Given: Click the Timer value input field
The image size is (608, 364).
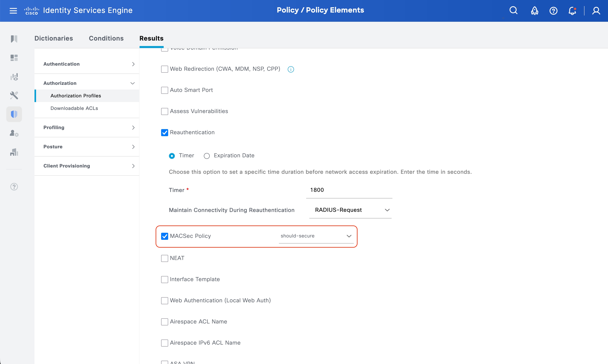Looking at the screenshot, I should (x=349, y=190).
